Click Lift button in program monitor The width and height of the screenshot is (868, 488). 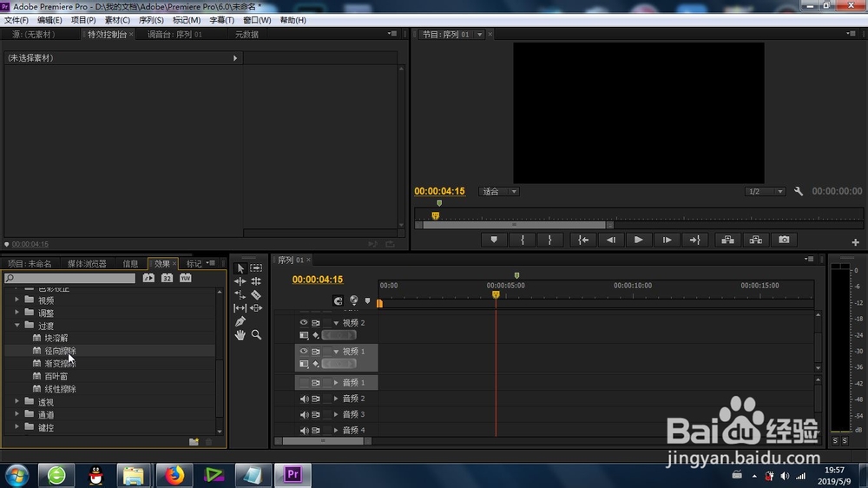pos(727,240)
